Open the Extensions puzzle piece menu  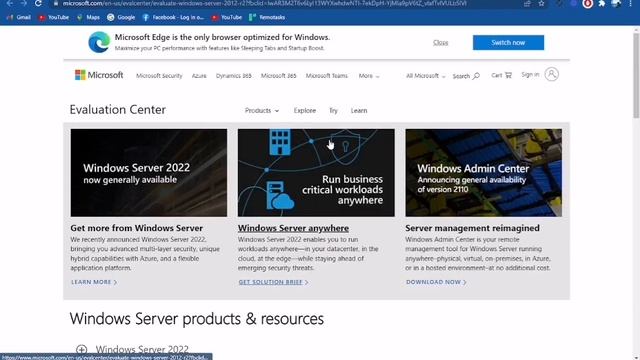[x=602, y=4]
